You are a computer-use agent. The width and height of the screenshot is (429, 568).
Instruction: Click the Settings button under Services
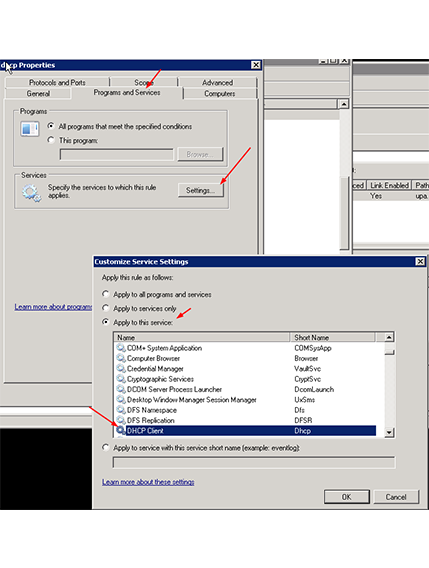pos(201,190)
